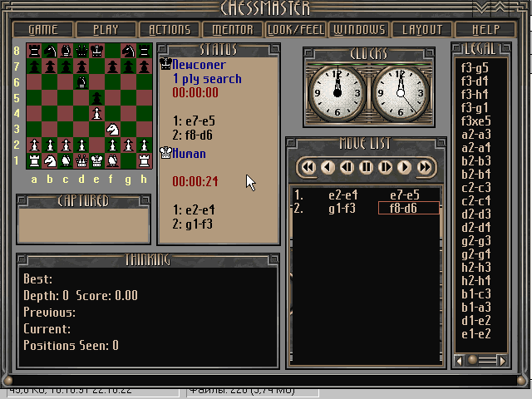The width and height of the screenshot is (532, 399).
Task: Rewind move list to the start
Action: pyautogui.click(x=308, y=167)
